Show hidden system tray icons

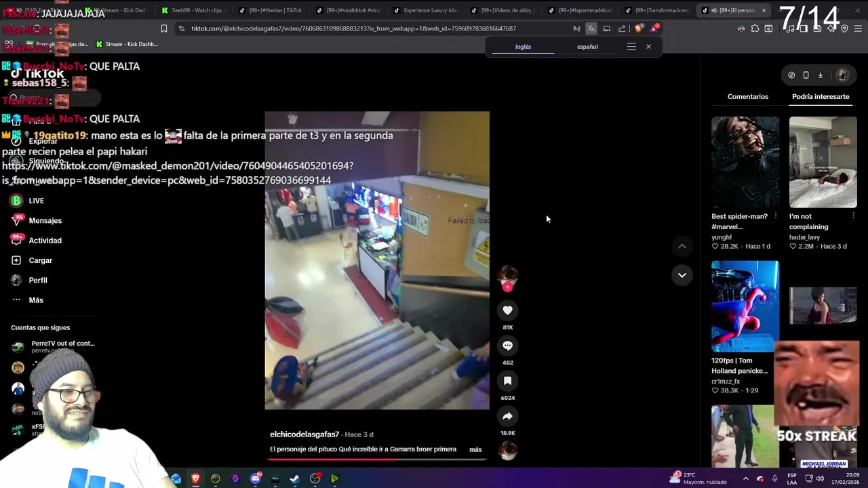tap(745, 479)
